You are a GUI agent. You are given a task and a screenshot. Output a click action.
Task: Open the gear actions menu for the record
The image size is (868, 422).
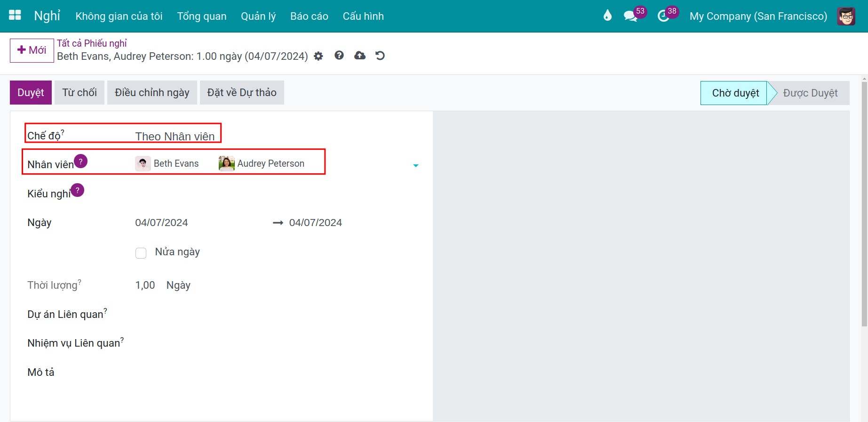(319, 56)
